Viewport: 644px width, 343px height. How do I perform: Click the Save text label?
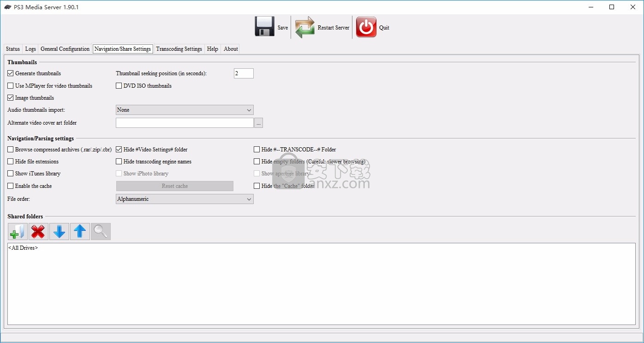click(283, 28)
